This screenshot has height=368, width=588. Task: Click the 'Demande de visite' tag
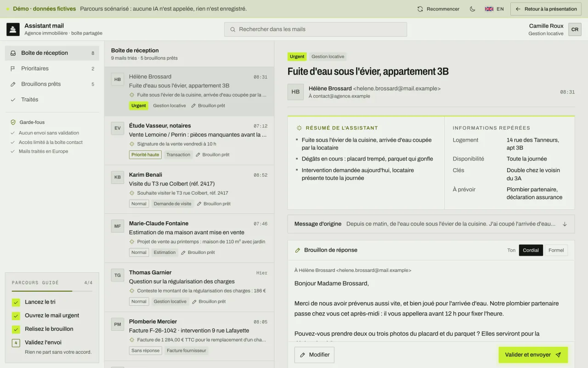tap(173, 204)
